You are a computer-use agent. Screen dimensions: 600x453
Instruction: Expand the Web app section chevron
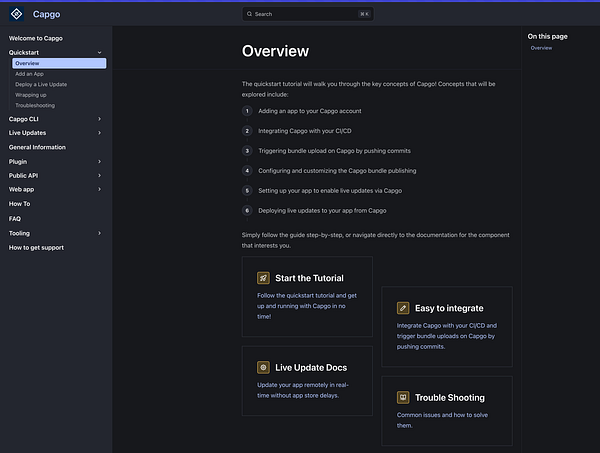pos(99,189)
